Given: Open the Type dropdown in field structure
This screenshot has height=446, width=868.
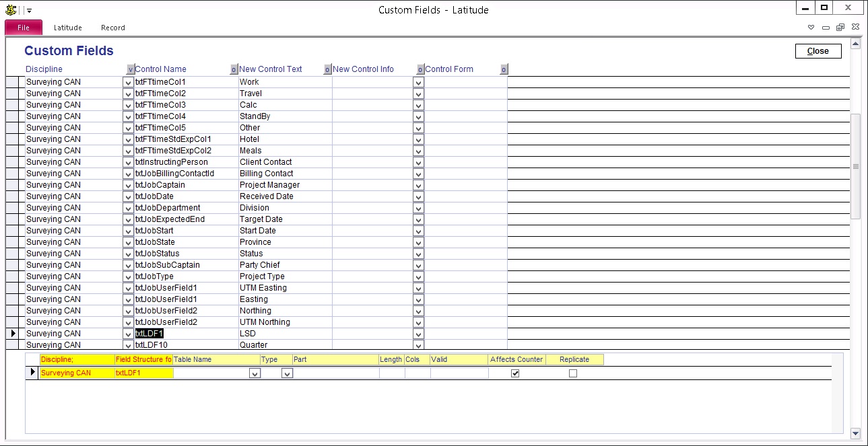Looking at the screenshot, I should point(287,373).
